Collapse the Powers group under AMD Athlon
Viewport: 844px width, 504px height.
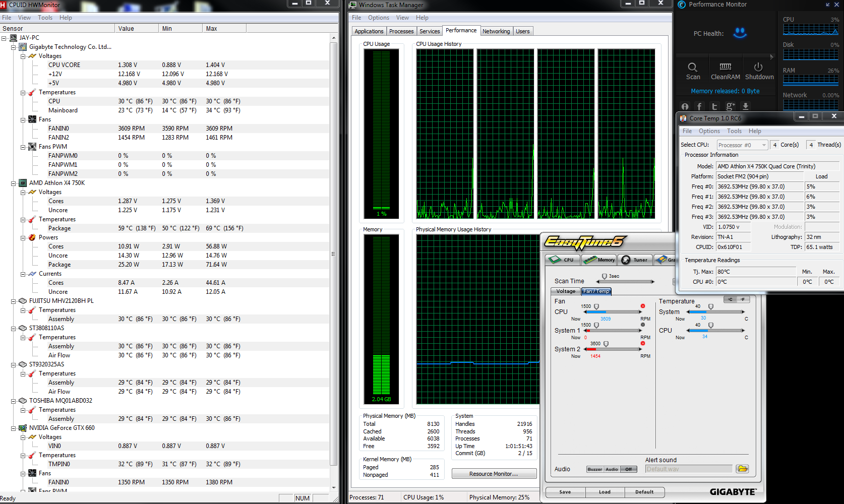coord(23,238)
